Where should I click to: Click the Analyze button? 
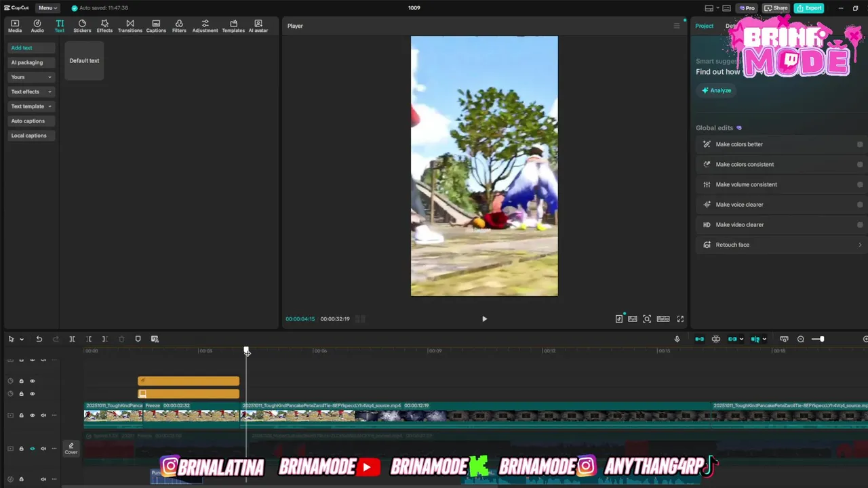pos(716,90)
